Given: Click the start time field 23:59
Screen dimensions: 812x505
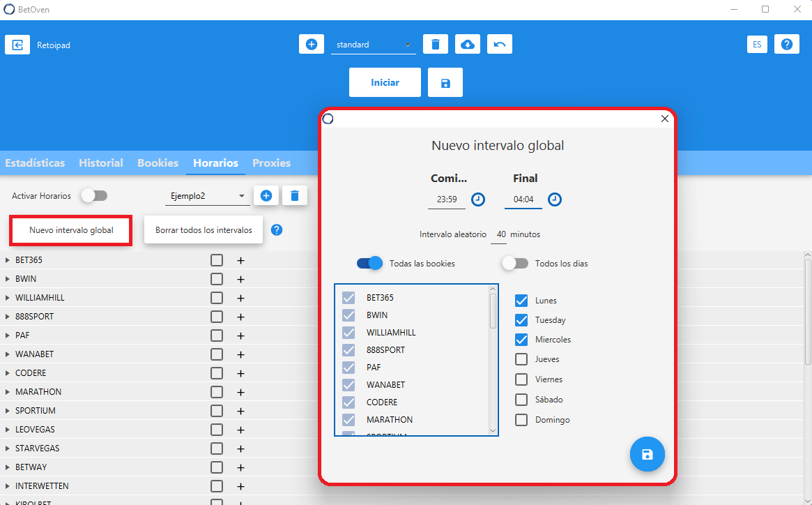Looking at the screenshot, I should (446, 199).
